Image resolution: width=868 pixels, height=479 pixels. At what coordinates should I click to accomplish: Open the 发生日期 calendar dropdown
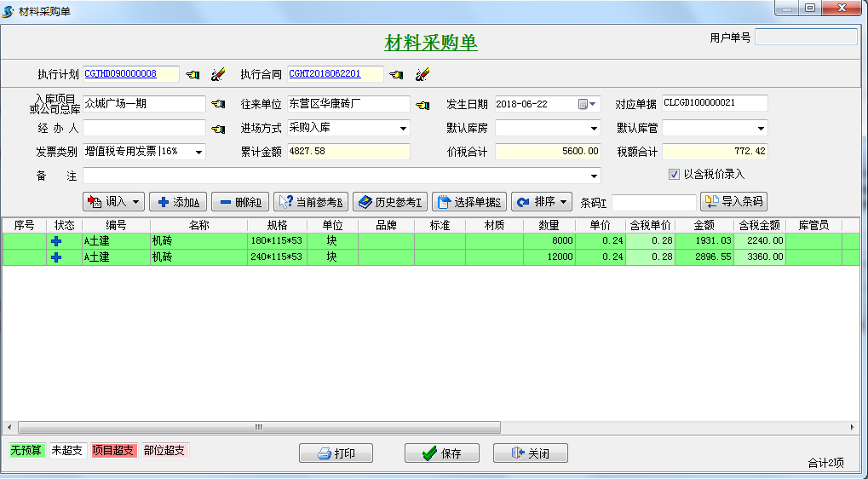tap(594, 104)
